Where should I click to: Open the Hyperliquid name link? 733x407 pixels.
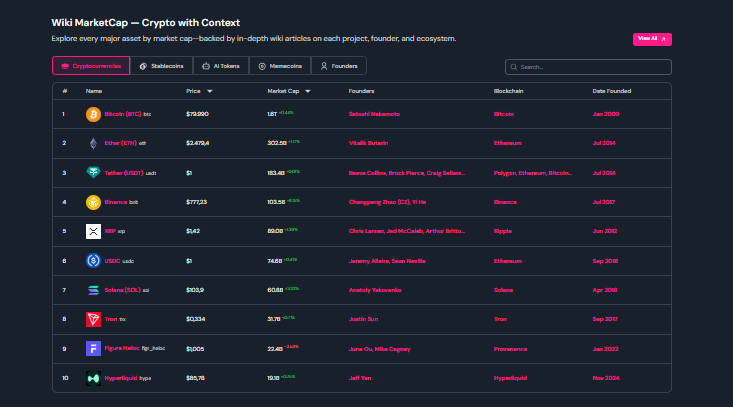click(121, 378)
